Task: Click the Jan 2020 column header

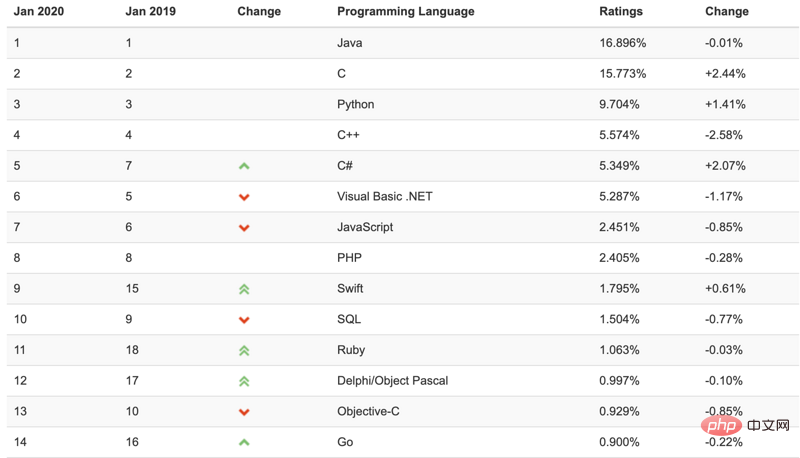Action: click(x=39, y=11)
